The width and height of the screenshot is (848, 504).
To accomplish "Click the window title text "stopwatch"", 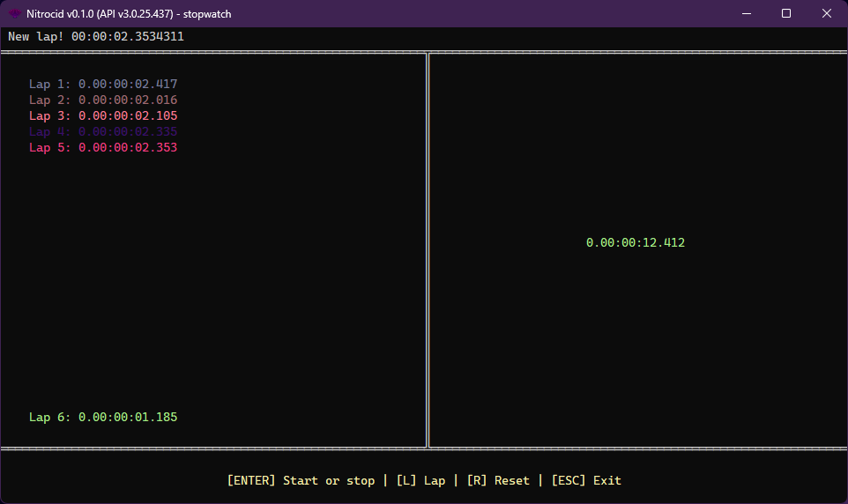I will [207, 13].
